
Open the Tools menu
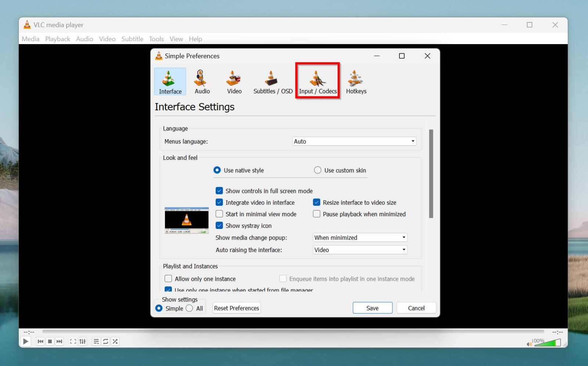(x=156, y=39)
